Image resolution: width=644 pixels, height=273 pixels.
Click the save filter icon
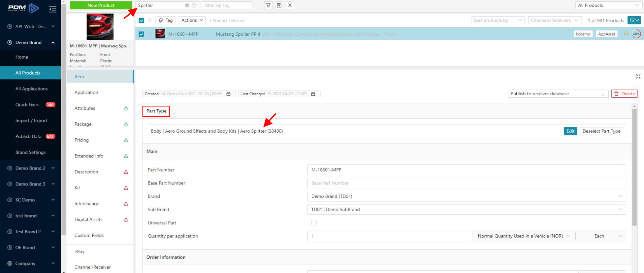(279, 5)
